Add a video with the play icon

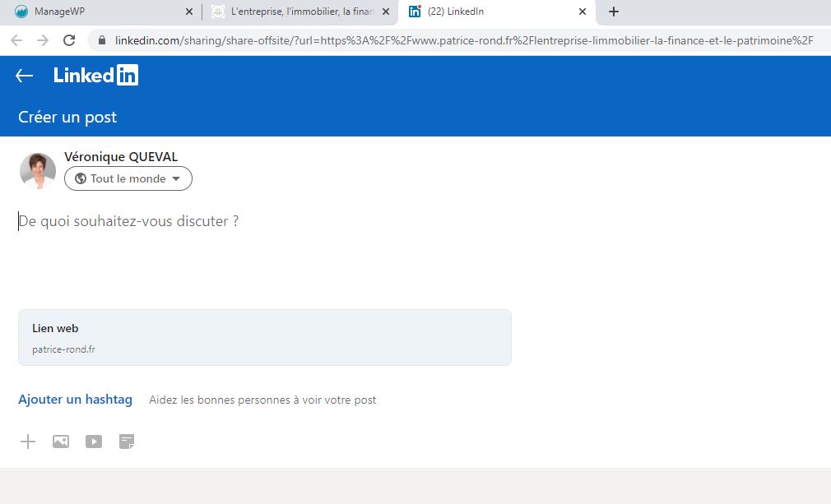point(94,442)
